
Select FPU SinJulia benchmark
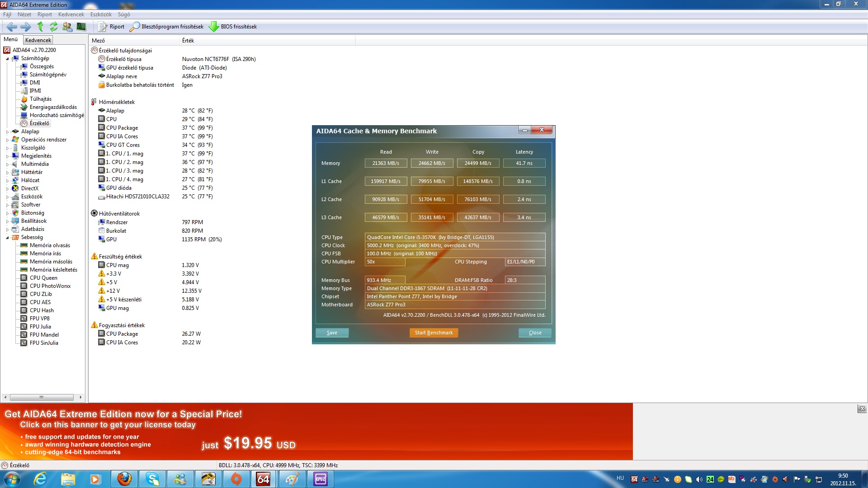pyautogui.click(x=44, y=343)
